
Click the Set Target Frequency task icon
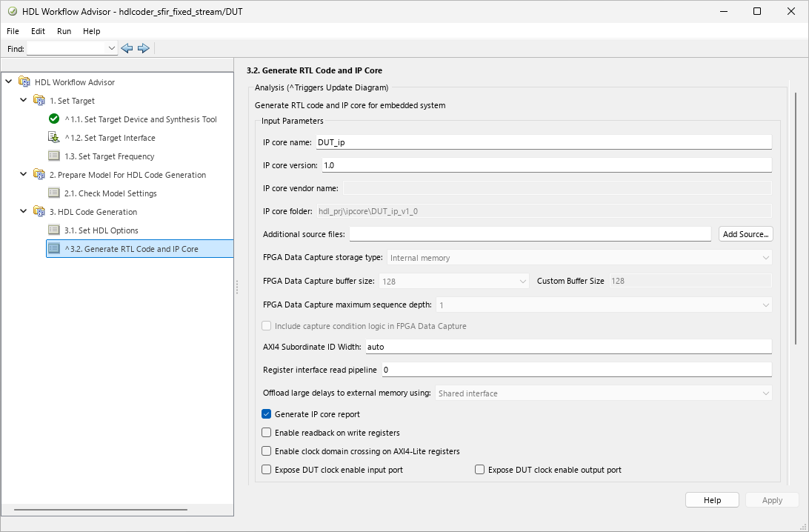53,156
